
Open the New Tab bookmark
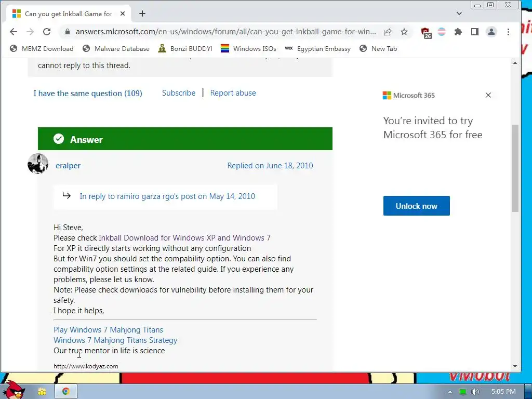378,48
